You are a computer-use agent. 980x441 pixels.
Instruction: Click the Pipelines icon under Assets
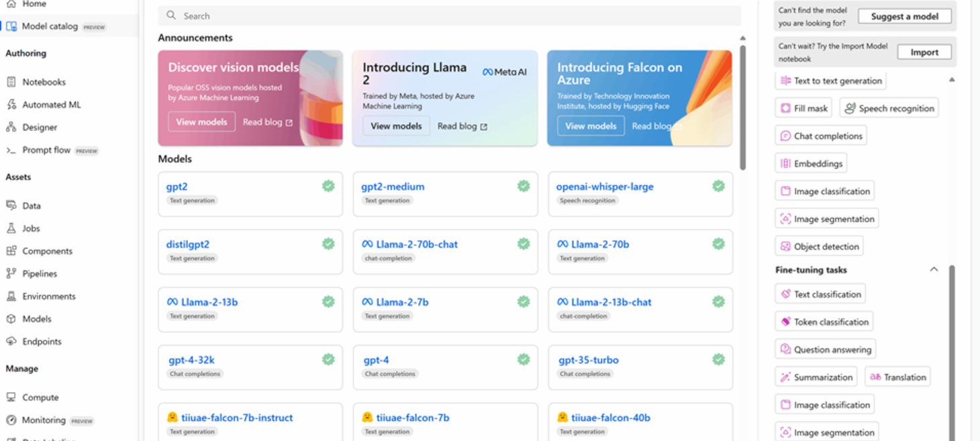tap(13, 273)
